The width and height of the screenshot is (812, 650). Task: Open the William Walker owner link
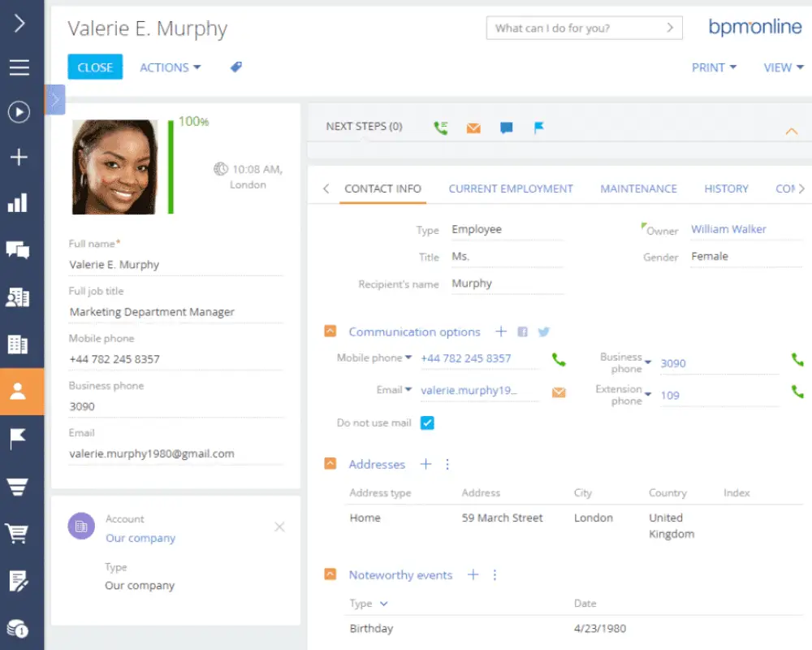(728, 229)
